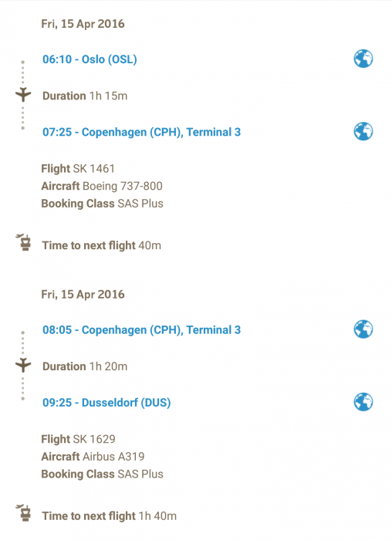Click the control tower icon beside 40m layover
The width and height of the screenshot is (392, 540).
[24, 242]
